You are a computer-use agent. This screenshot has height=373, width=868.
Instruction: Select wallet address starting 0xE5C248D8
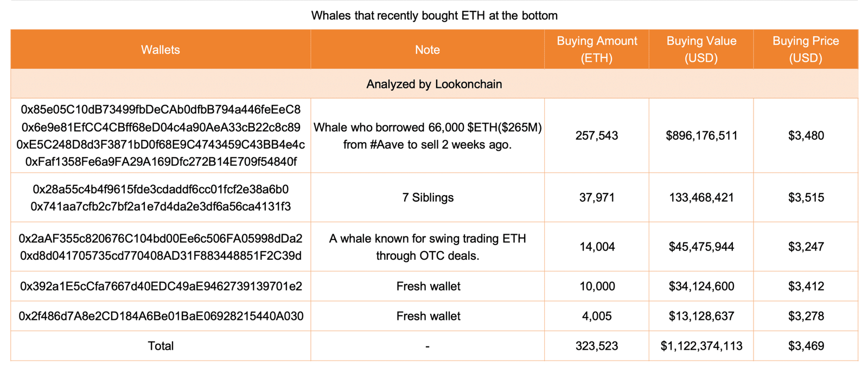(x=161, y=145)
